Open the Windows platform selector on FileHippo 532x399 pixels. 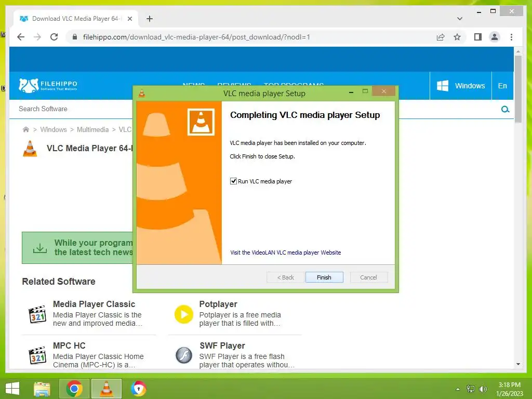pyautogui.click(x=460, y=86)
